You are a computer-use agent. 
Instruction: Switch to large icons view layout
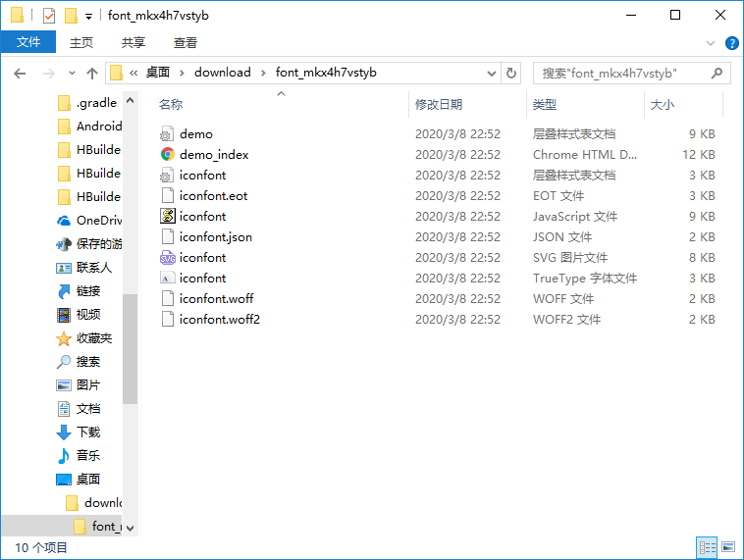click(728, 547)
